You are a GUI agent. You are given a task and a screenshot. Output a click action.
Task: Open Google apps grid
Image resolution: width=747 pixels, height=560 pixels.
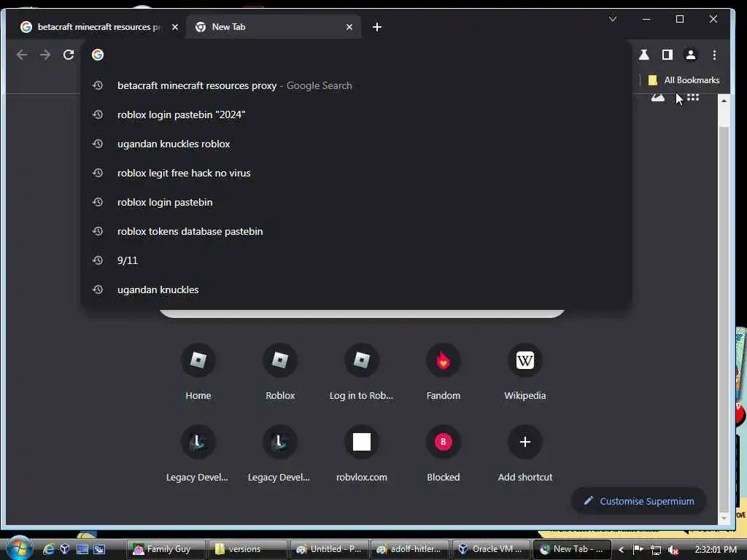point(693,98)
